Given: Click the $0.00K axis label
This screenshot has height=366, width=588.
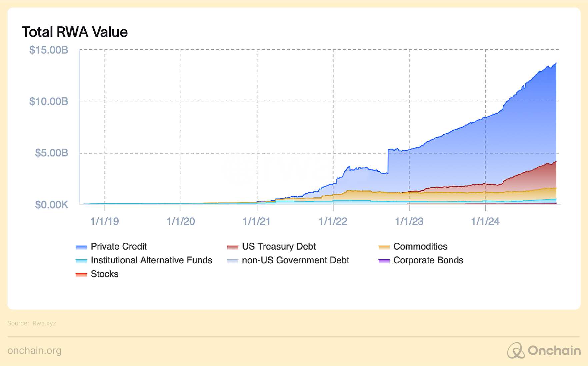Looking at the screenshot, I should tap(52, 204).
